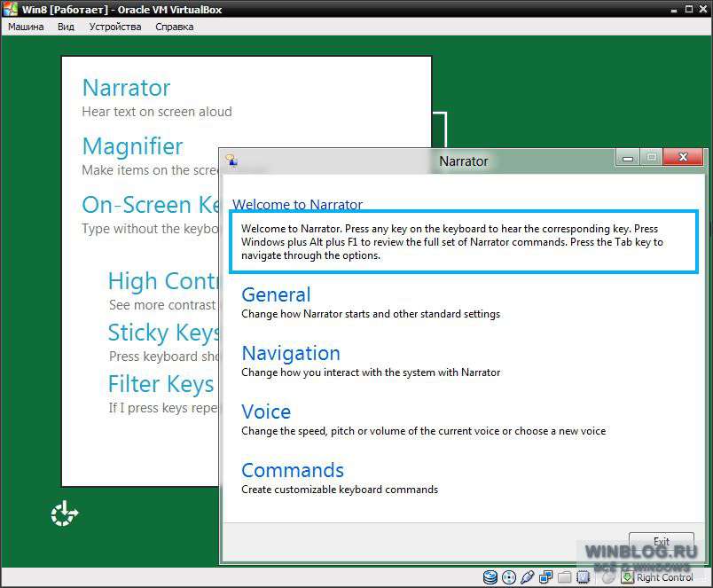713x588 pixels.
Task: Click the hard disk activity icon in VirtualBox status bar
Action: click(490, 577)
